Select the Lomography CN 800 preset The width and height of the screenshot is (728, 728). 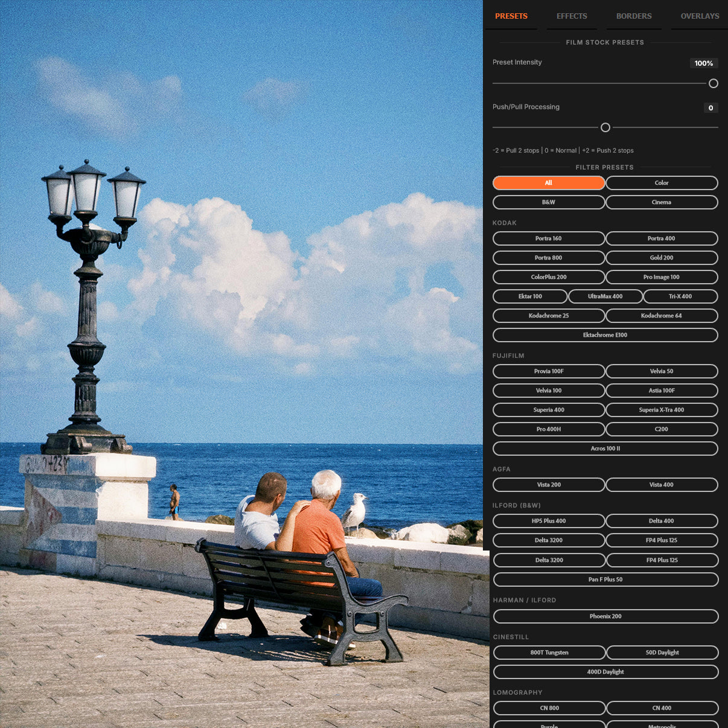(549, 707)
